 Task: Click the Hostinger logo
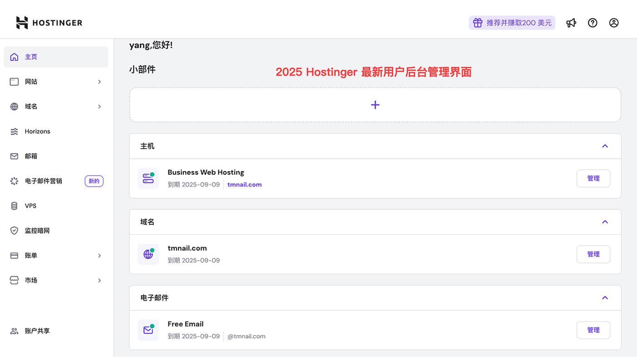[49, 23]
